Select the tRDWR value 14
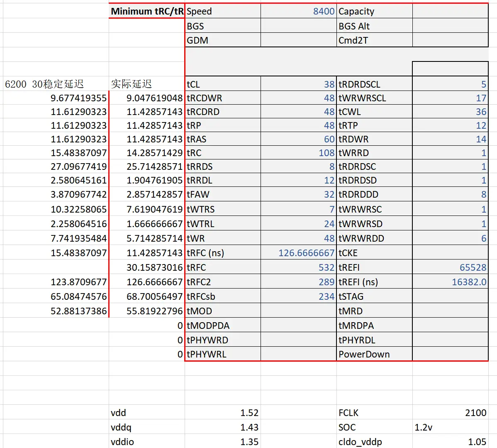Image resolution: width=497 pixels, height=448 pixels. 450,139
